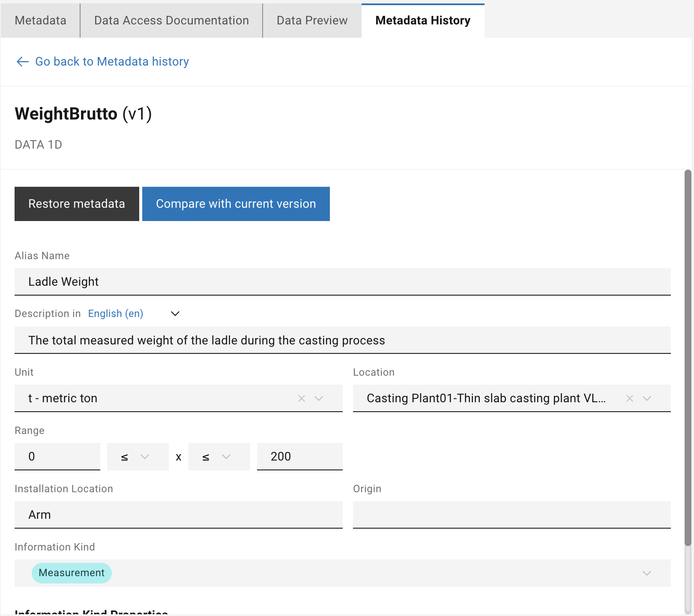Open upper bound operator dropdown

point(219,457)
